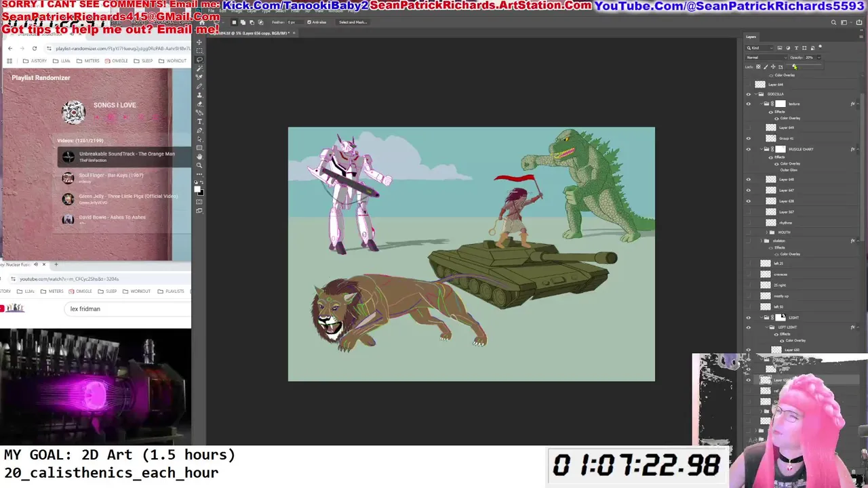Hide the Group 41 layer
868x488 pixels.
(x=749, y=138)
